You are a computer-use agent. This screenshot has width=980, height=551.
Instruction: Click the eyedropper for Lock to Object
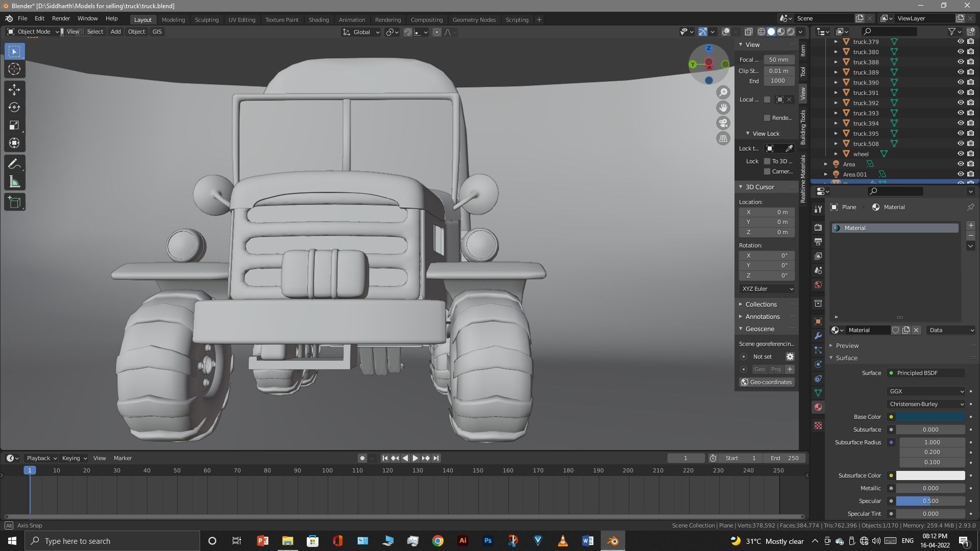(x=789, y=148)
